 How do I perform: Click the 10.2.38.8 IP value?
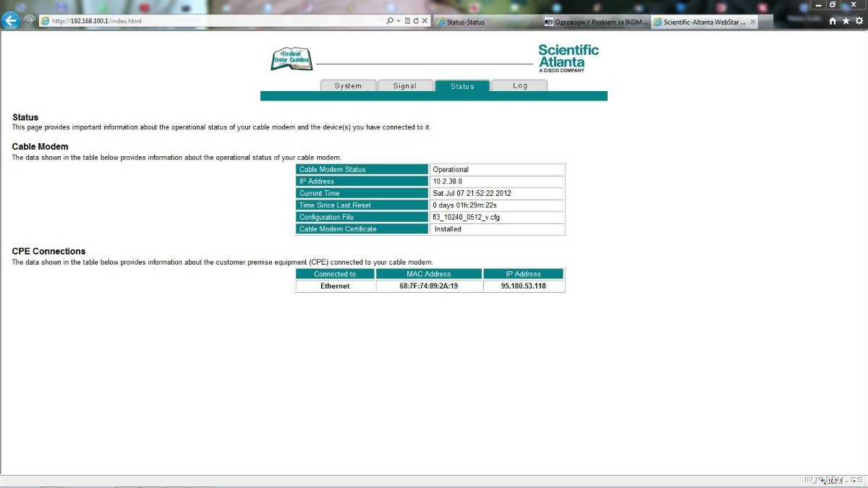pos(448,181)
